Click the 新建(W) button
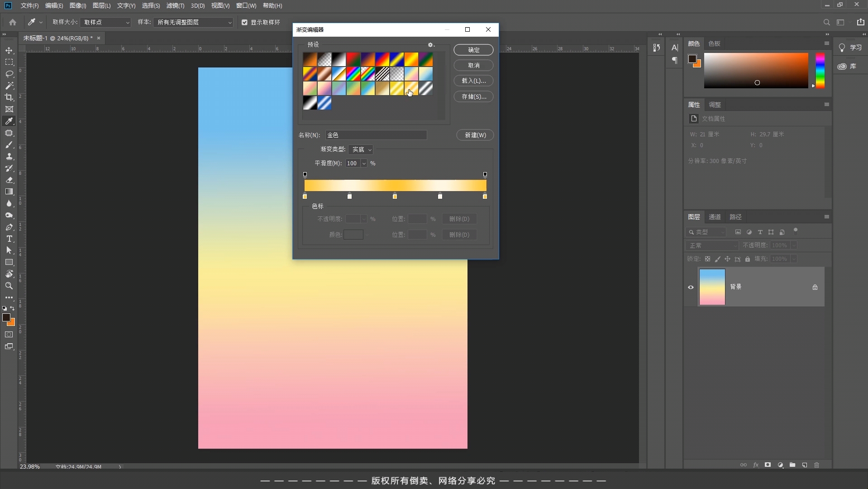This screenshot has height=489, width=868. pos(475,135)
